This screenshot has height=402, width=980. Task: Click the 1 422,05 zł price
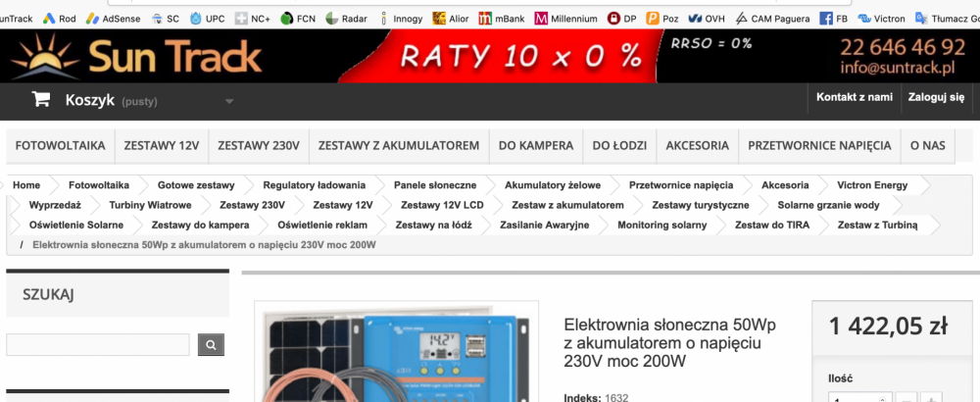point(888,326)
